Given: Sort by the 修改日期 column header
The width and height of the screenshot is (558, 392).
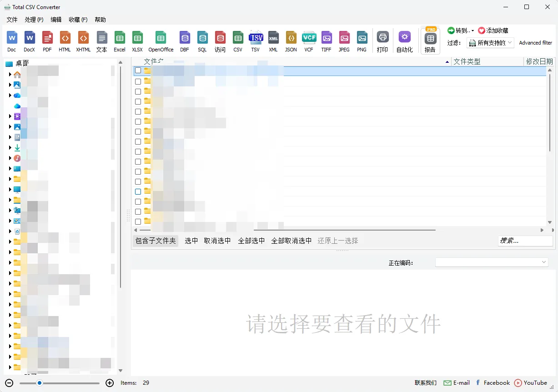Looking at the screenshot, I should (539, 61).
